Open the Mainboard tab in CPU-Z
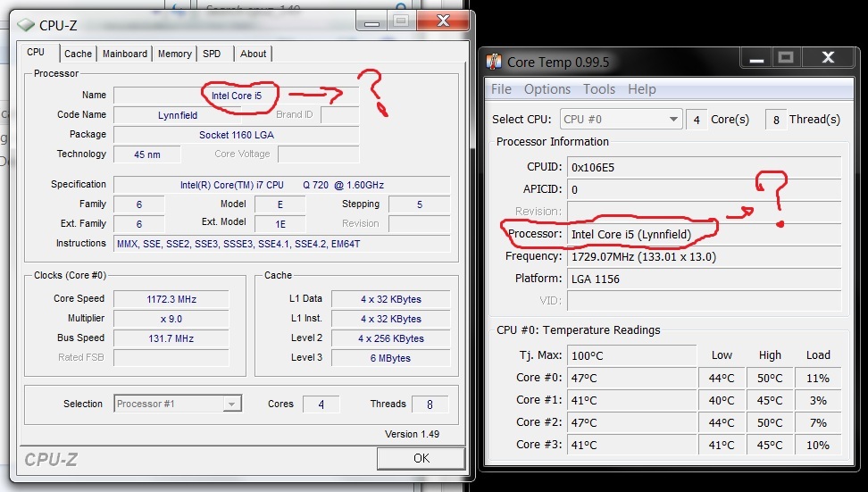The image size is (868, 492). (125, 54)
